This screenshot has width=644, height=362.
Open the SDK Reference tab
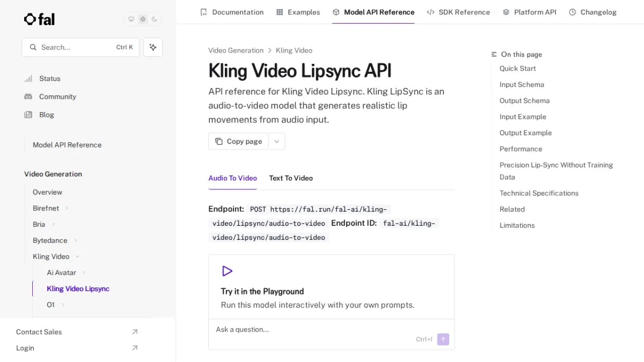pyautogui.click(x=458, y=12)
